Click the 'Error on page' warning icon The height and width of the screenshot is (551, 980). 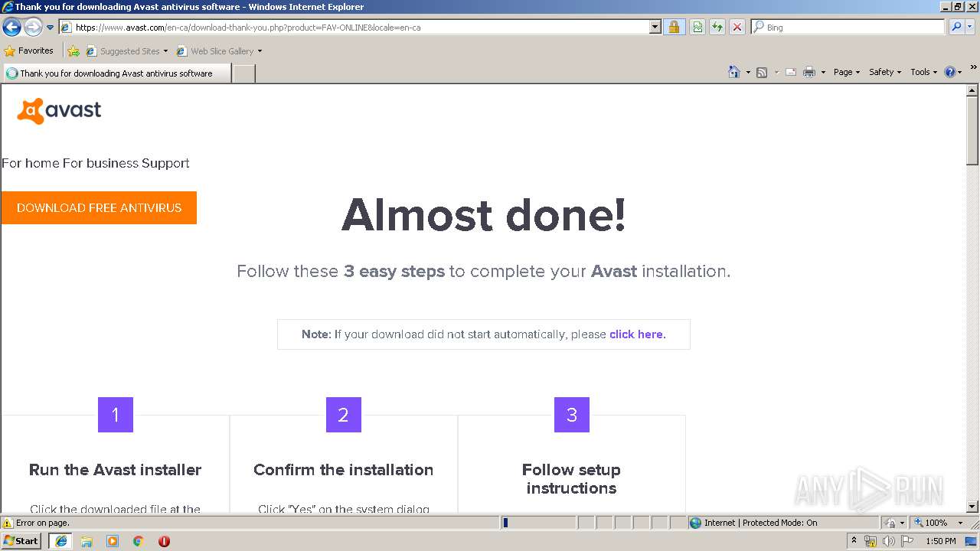(x=8, y=523)
